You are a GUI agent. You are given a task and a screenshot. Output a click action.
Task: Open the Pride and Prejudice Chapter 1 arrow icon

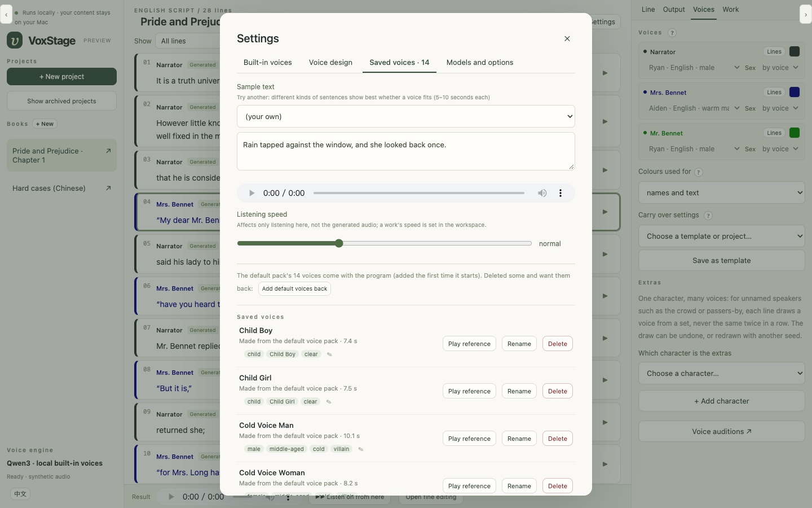point(108,151)
